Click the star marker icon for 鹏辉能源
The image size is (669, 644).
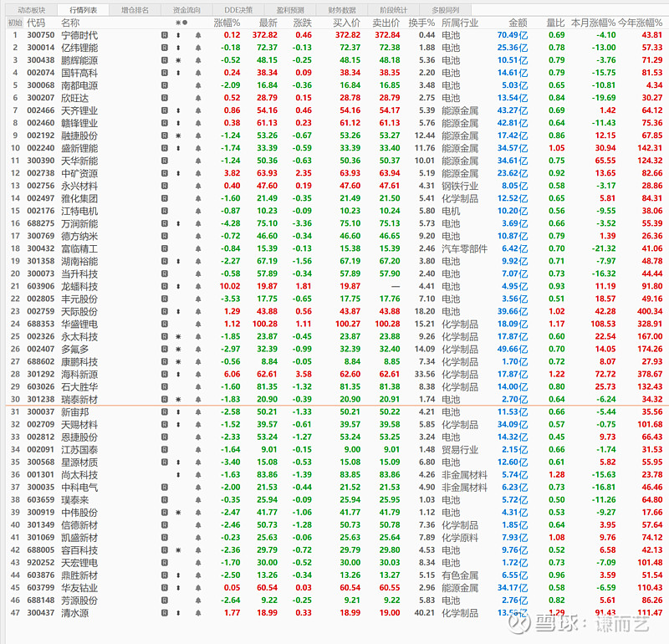coord(178,60)
